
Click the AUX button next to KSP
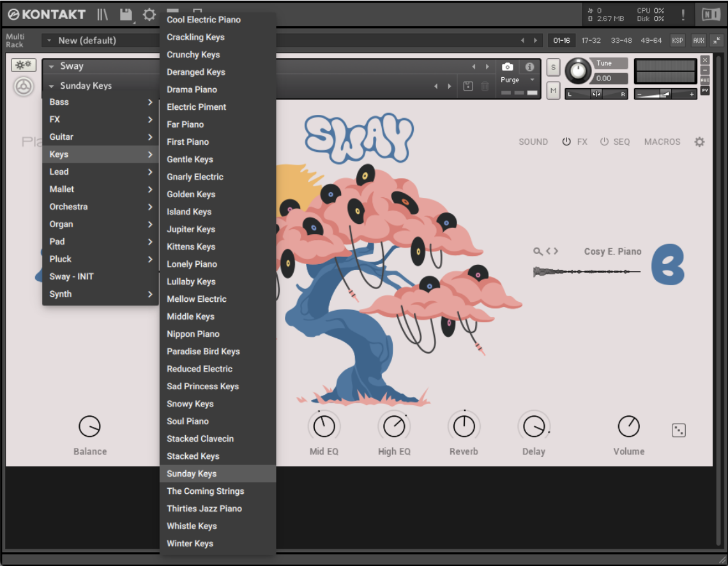tap(698, 40)
